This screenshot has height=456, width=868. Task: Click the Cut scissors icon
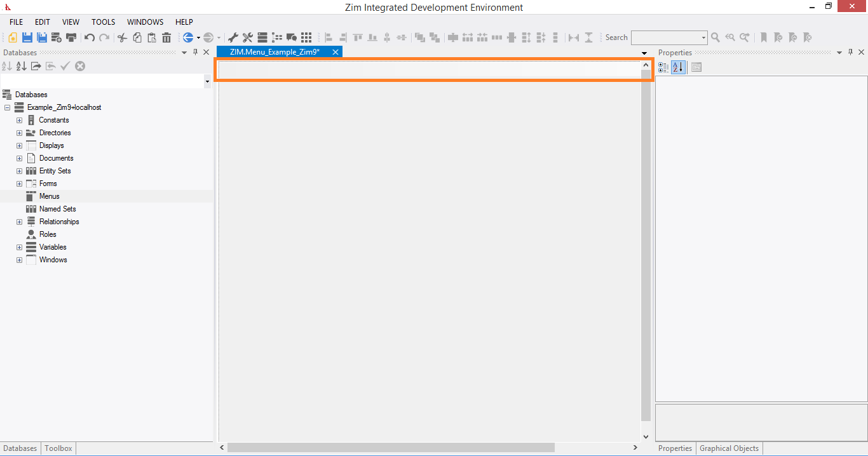(123, 37)
